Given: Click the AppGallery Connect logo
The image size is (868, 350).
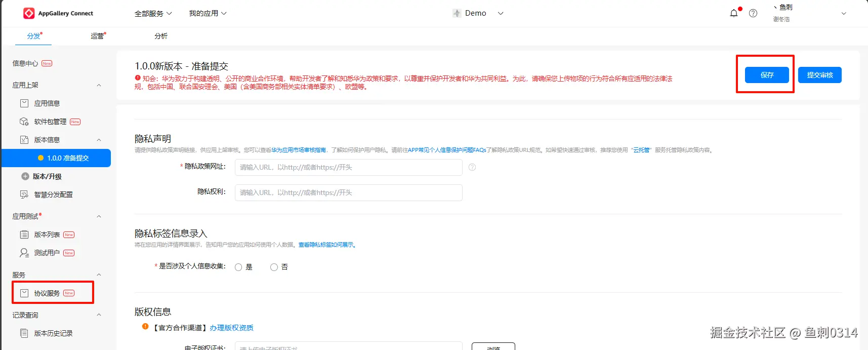Looking at the screenshot, I should [58, 13].
